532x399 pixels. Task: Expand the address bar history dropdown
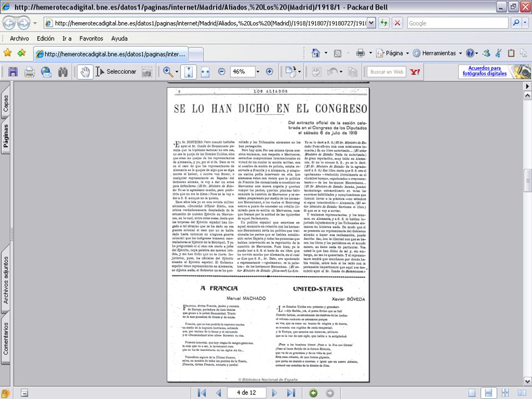[x=371, y=23]
